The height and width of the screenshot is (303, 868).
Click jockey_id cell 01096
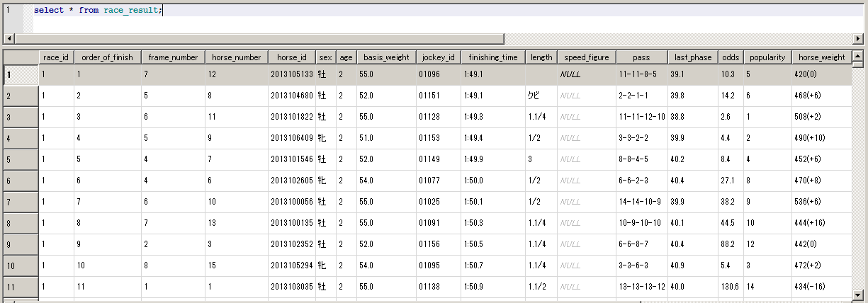point(438,74)
